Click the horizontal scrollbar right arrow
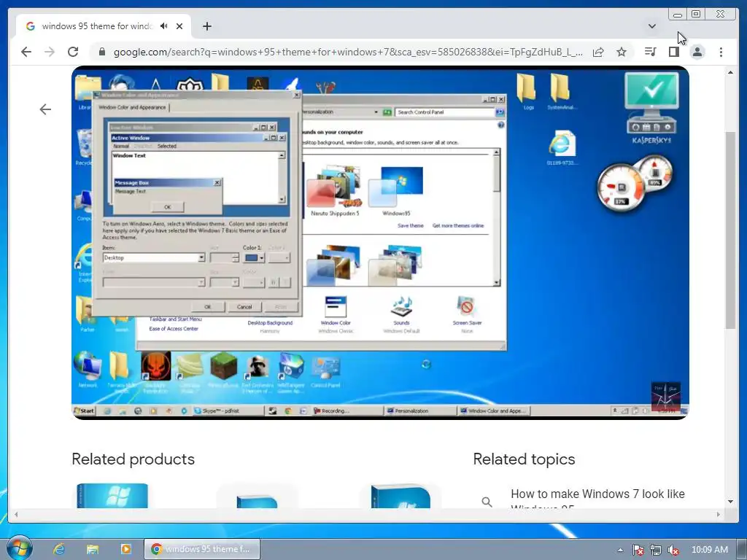Screen dimensions: 747x560 [x=719, y=514]
